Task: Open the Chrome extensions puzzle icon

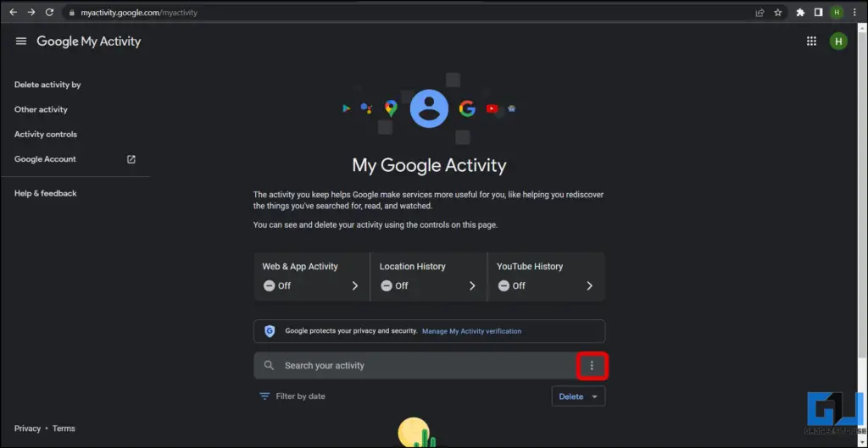Action: pyautogui.click(x=800, y=13)
